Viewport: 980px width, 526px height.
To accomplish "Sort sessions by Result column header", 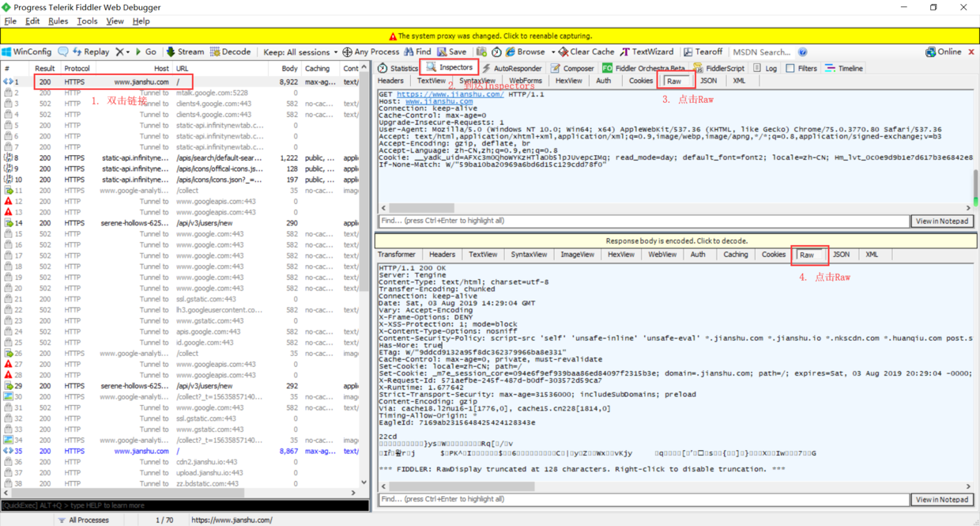I will pyautogui.click(x=44, y=69).
